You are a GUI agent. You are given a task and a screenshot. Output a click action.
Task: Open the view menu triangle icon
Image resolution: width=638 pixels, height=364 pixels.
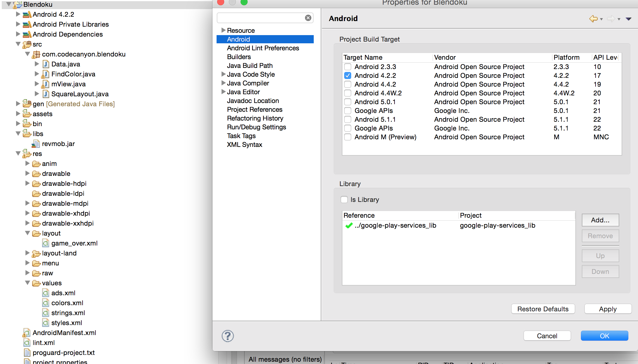pos(628,19)
